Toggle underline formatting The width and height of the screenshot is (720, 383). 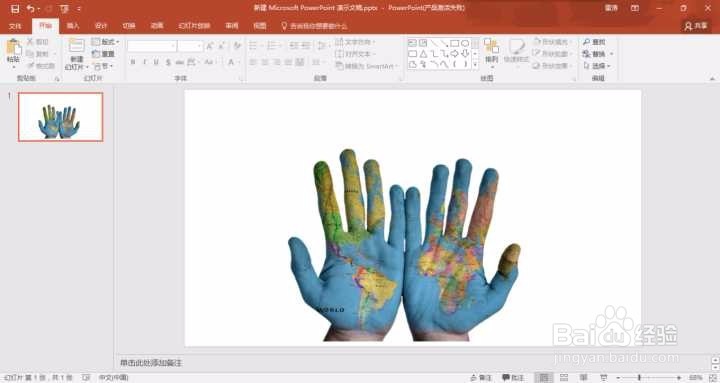point(157,62)
